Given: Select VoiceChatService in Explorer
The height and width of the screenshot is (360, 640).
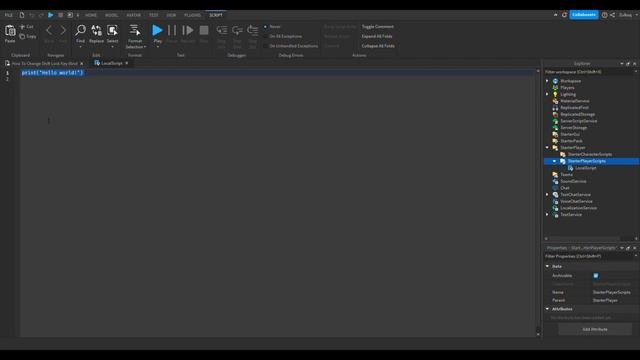Looking at the screenshot, I should [x=576, y=201].
